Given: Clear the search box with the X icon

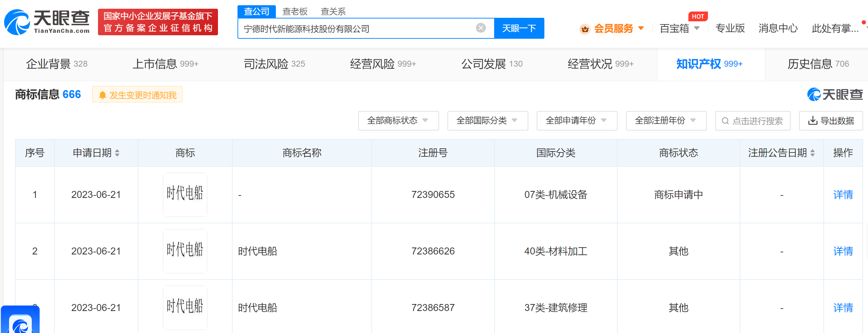Looking at the screenshot, I should (481, 28).
